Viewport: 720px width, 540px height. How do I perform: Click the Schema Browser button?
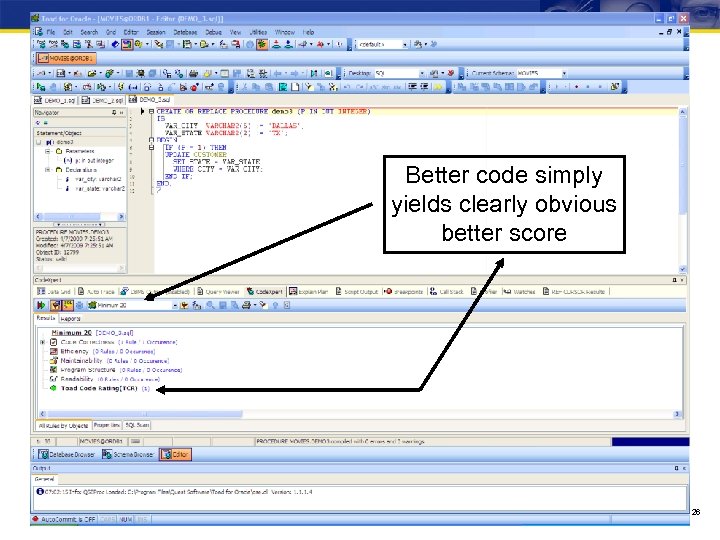(x=128, y=454)
